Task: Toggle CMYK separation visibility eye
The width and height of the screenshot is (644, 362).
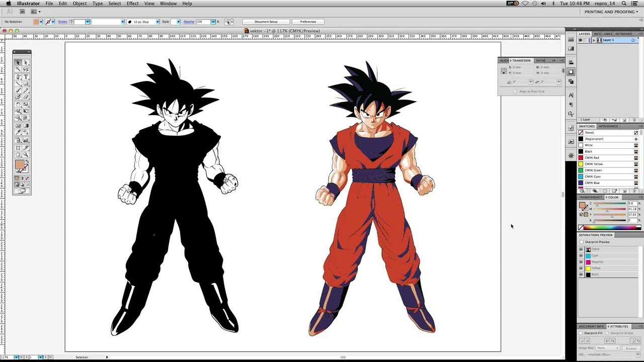Action: click(x=581, y=249)
